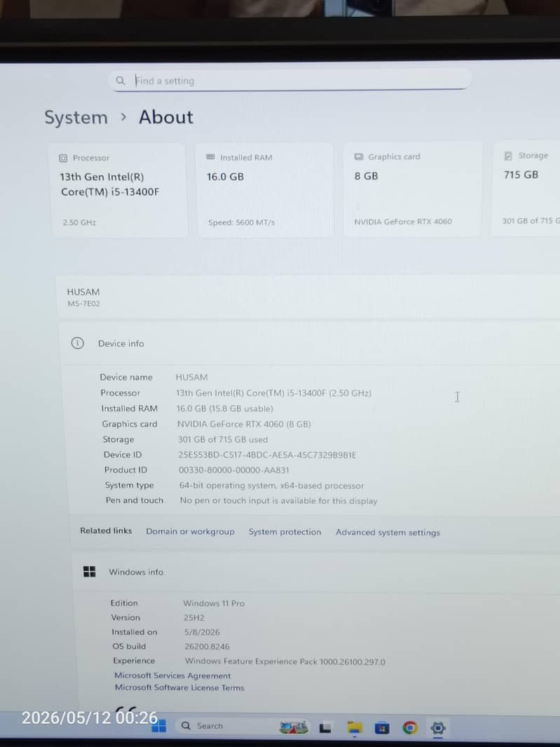Click the Graphics card icon
Screen dimensions: 560x747
(x=358, y=157)
